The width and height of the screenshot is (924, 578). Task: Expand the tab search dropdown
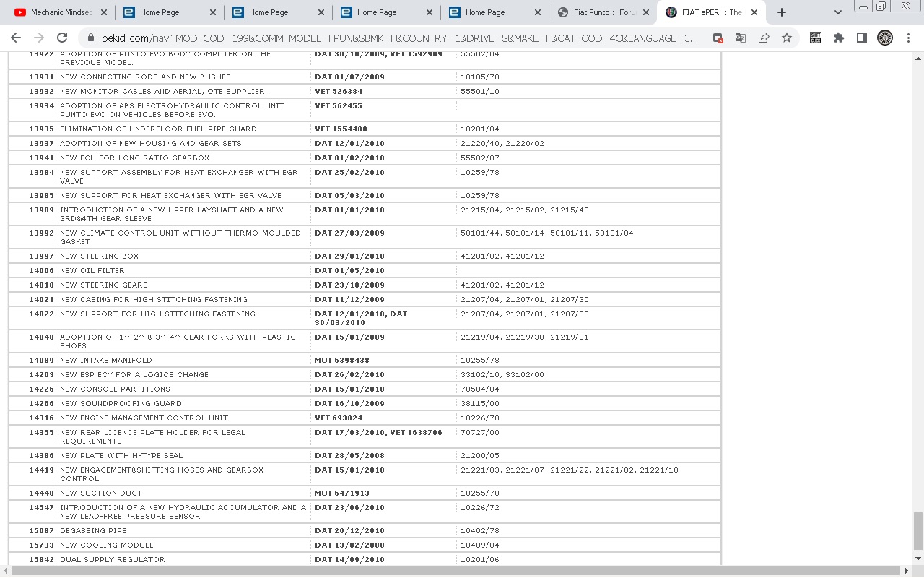(x=837, y=12)
